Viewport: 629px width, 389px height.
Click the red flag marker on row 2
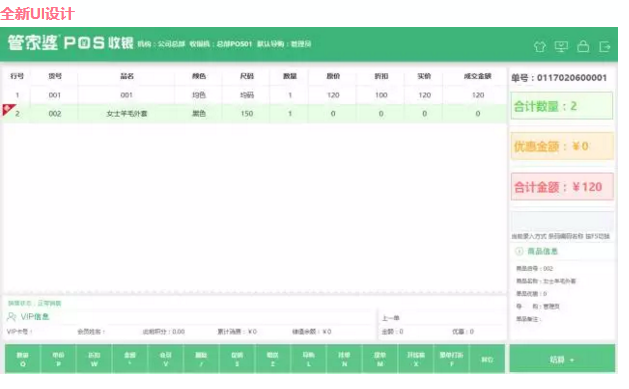8,109
